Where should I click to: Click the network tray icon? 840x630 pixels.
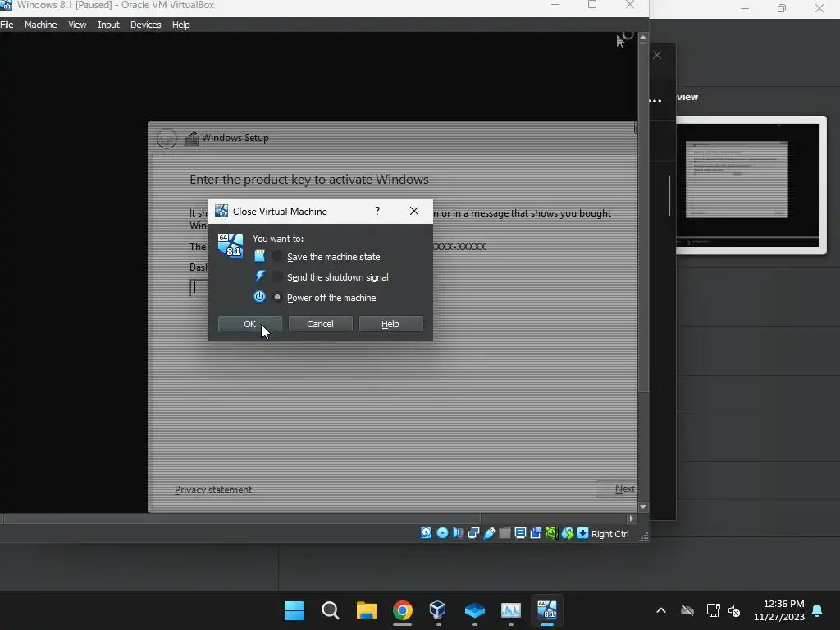(713, 610)
